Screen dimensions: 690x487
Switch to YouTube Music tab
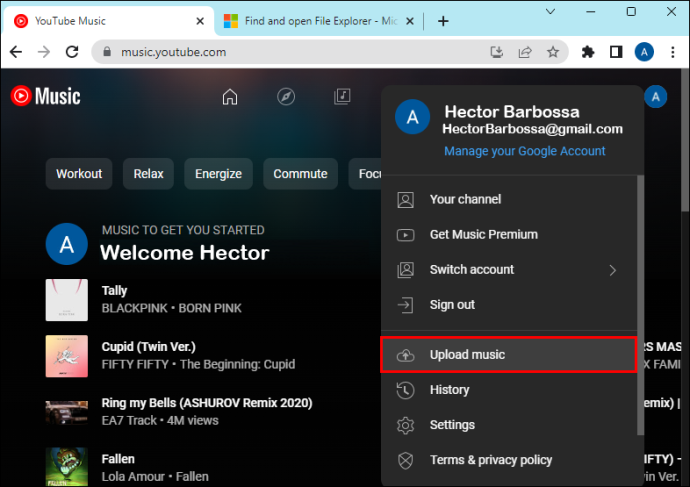(109, 21)
